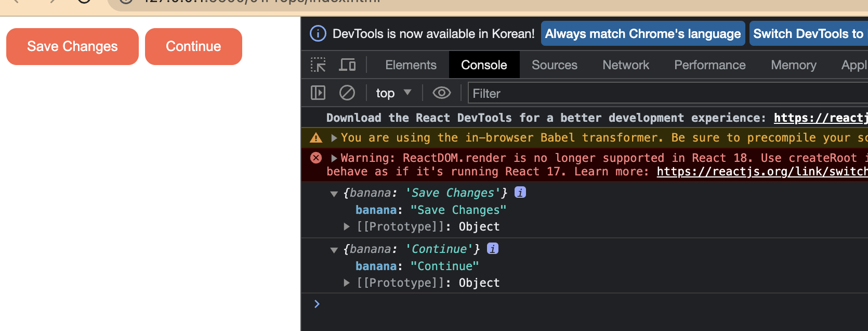Open the Network tab

point(626,65)
